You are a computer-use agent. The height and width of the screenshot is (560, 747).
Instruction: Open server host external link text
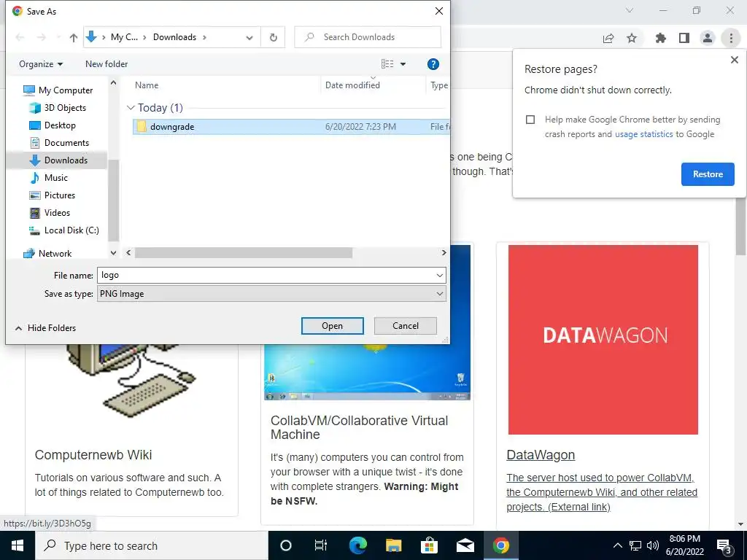(602, 492)
